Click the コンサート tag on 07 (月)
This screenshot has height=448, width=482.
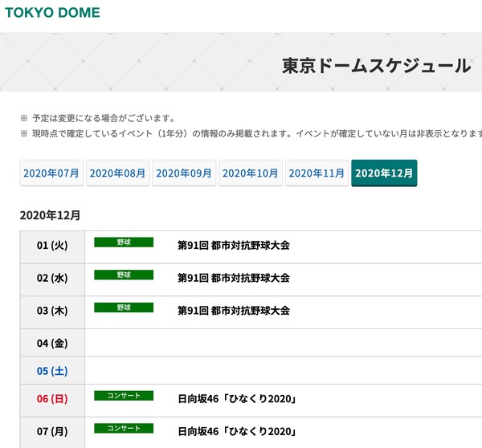click(124, 429)
